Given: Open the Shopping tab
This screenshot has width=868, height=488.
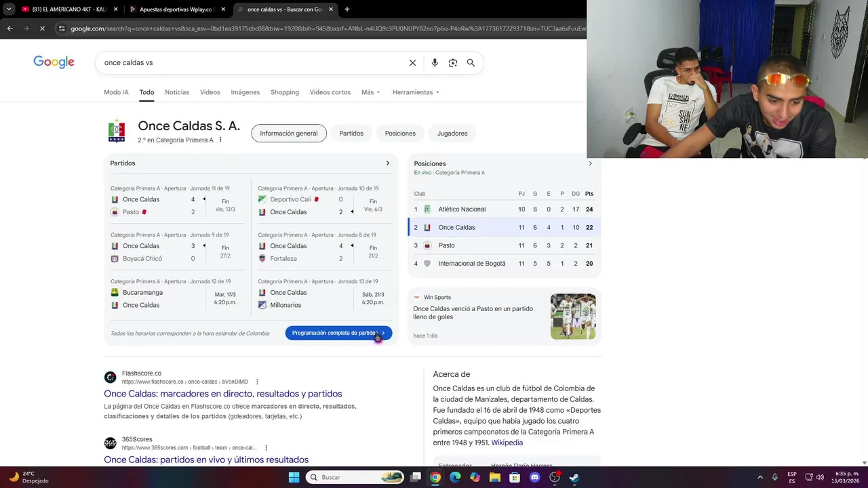Looking at the screenshot, I should point(285,92).
